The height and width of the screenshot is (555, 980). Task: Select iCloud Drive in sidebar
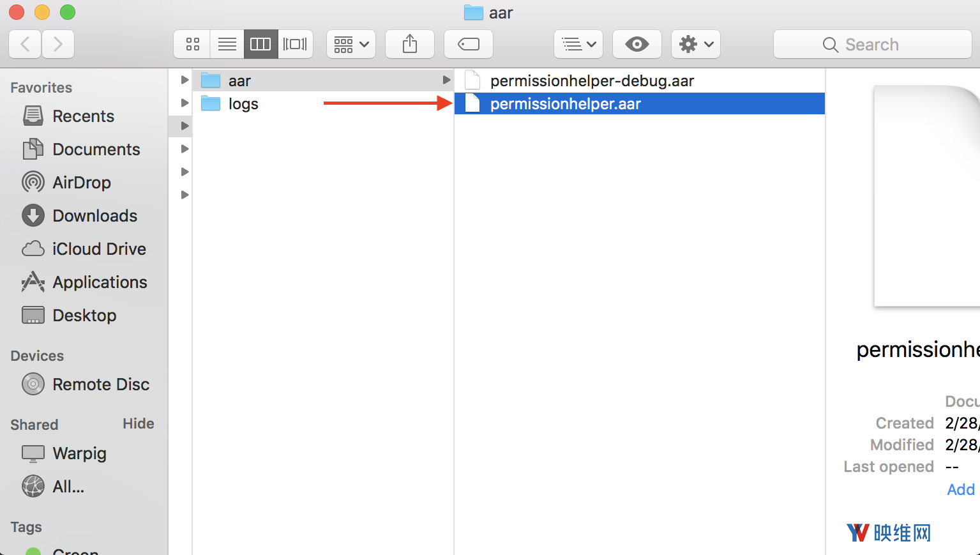click(99, 249)
